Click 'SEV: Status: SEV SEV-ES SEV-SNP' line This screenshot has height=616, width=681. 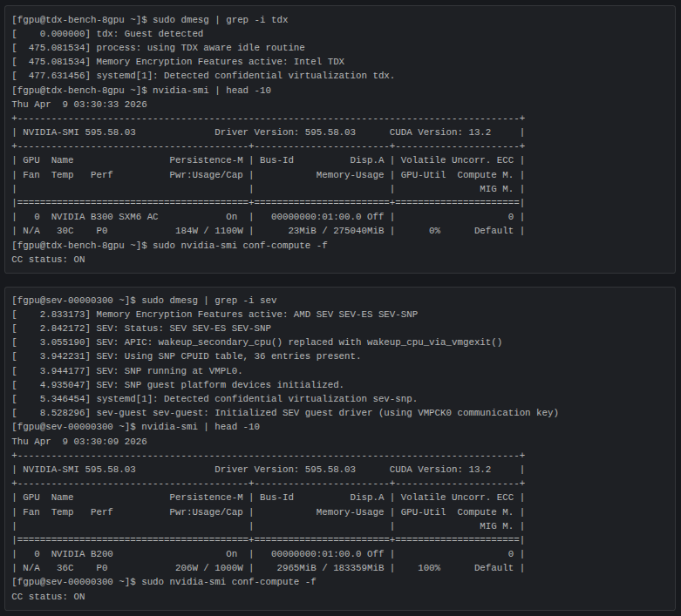tap(141, 328)
